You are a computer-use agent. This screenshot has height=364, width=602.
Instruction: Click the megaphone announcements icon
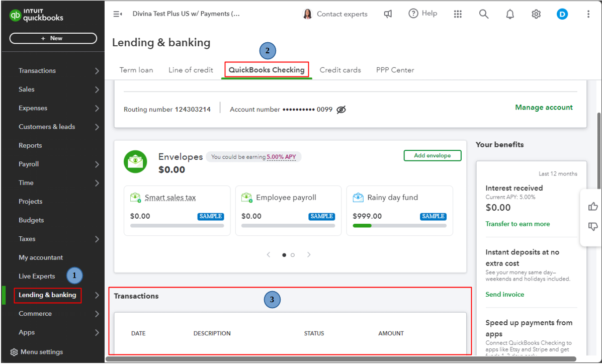tap(388, 14)
